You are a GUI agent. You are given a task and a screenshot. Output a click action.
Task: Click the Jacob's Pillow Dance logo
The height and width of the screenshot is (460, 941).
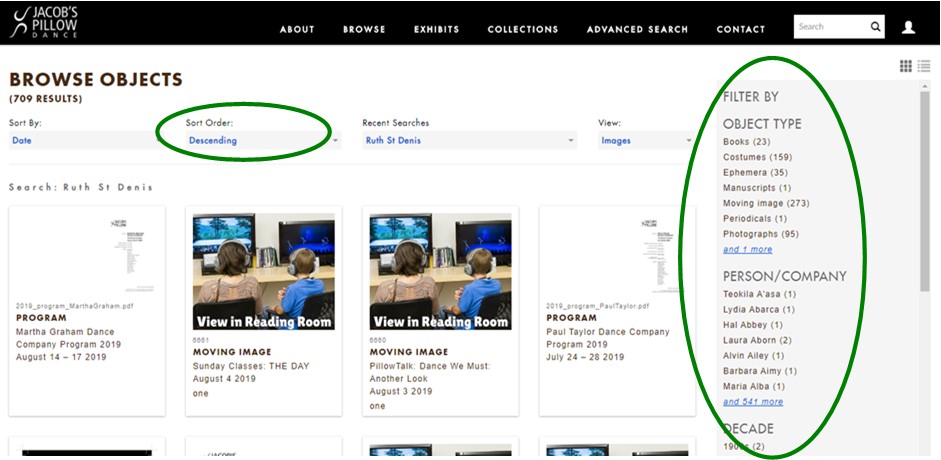click(43, 22)
